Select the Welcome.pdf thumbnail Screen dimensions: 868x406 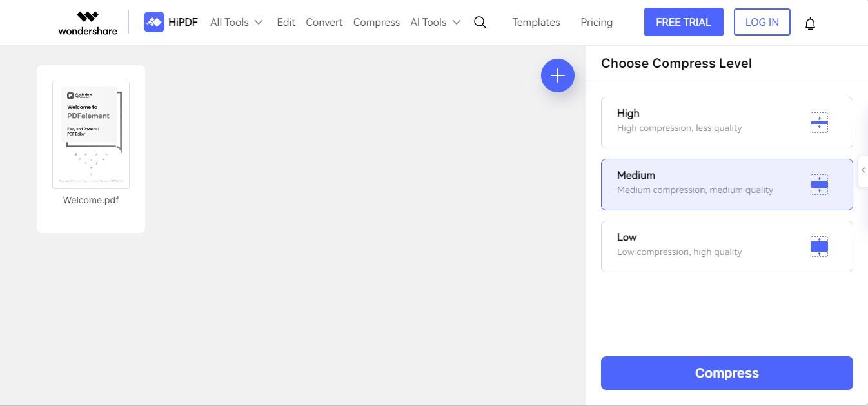coord(91,135)
